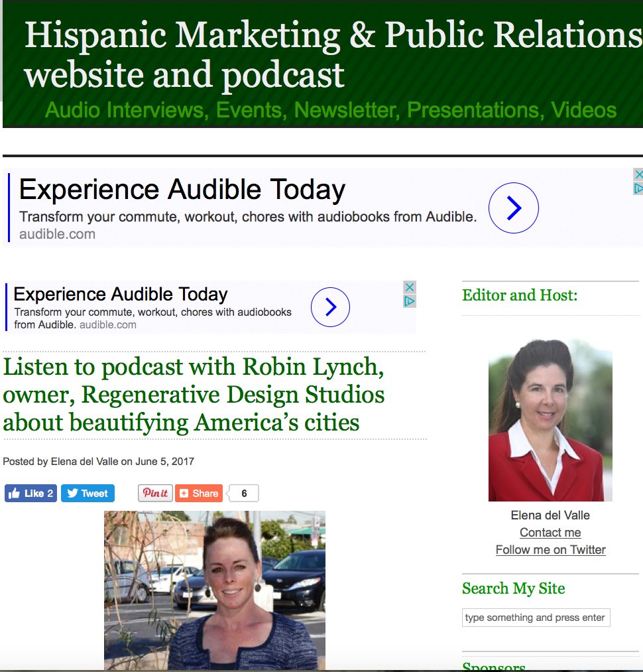This screenshot has height=672, width=643.
Task: Click Elena del Valle portrait photo
Action: (550, 420)
